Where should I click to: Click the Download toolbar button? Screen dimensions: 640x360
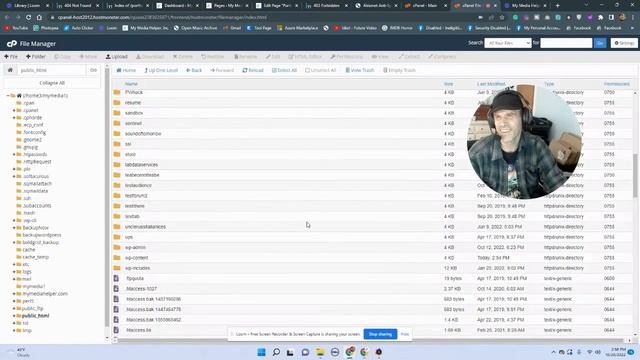[x=150, y=57]
